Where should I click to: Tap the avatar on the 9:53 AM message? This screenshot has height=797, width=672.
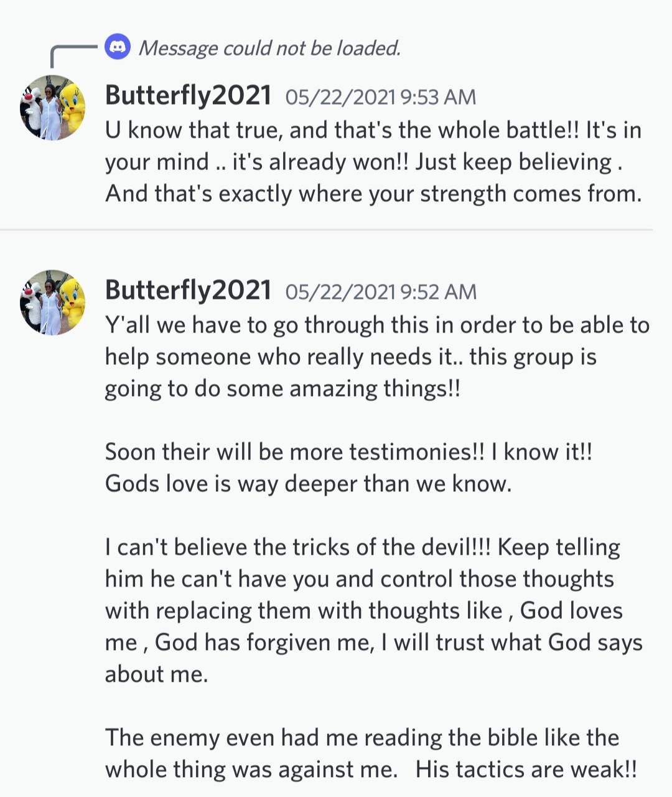52,108
